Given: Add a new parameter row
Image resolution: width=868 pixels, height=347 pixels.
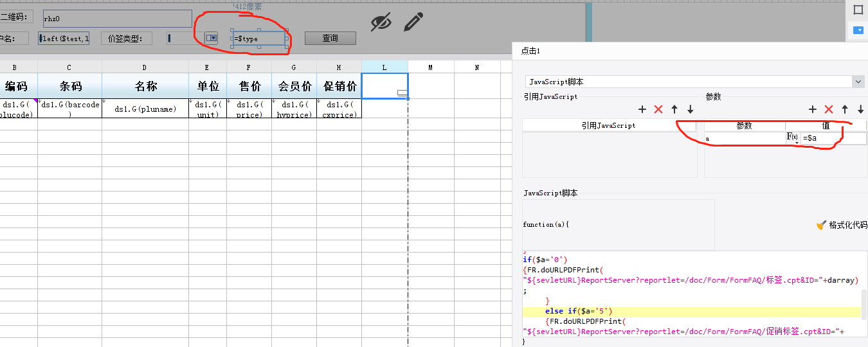Looking at the screenshot, I should pos(813,109).
